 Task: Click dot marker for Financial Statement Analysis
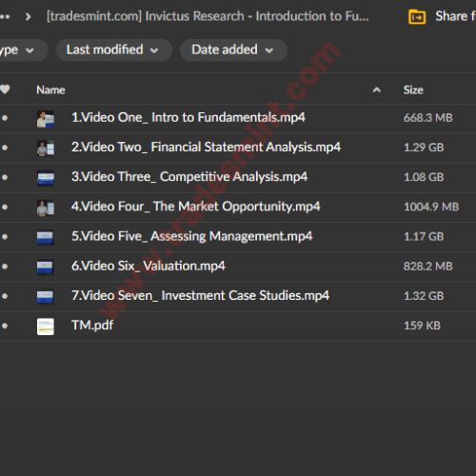[x=5, y=148]
